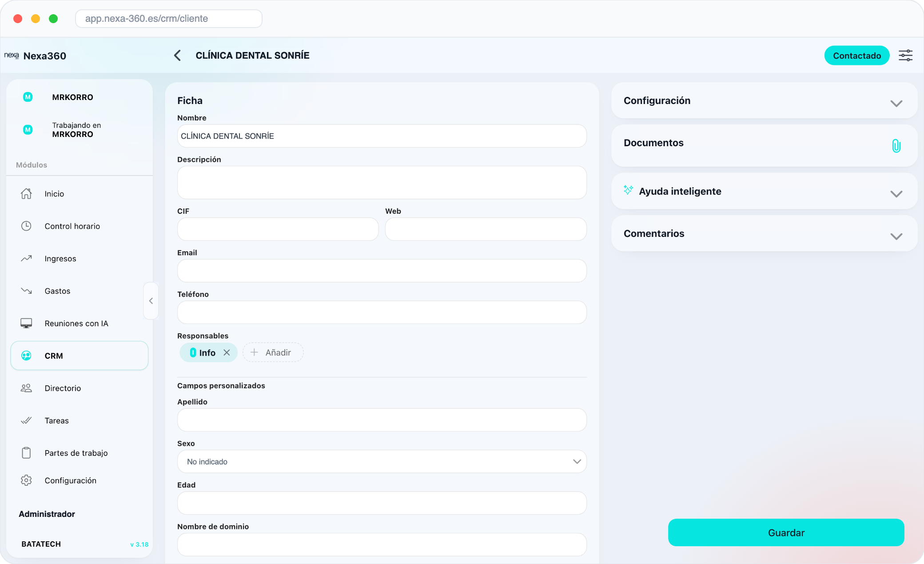Screen dimensions: 924x564
Task: Click the browser address bar URL
Action: (x=169, y=19)
